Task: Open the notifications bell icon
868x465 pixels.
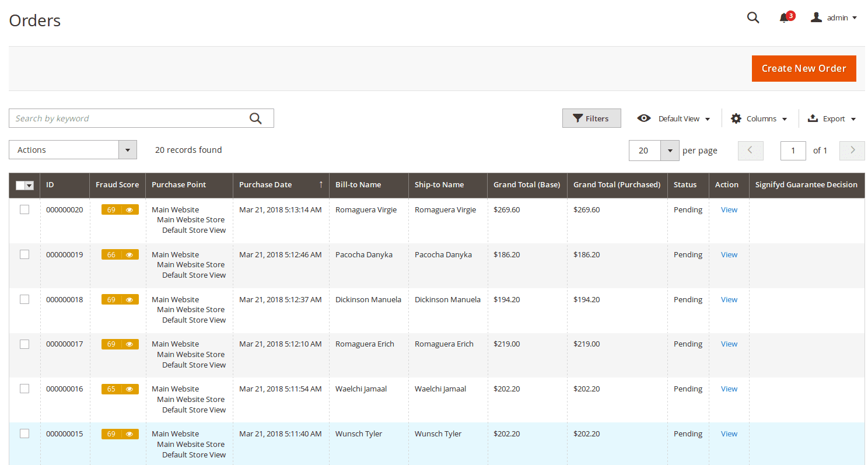Action: [784, 18]
